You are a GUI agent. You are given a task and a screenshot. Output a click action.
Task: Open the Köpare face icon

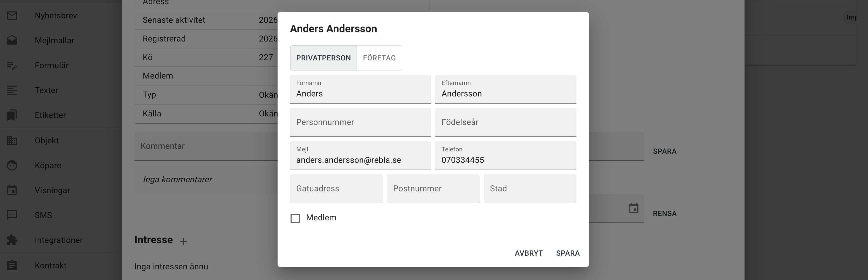[12, 165]
